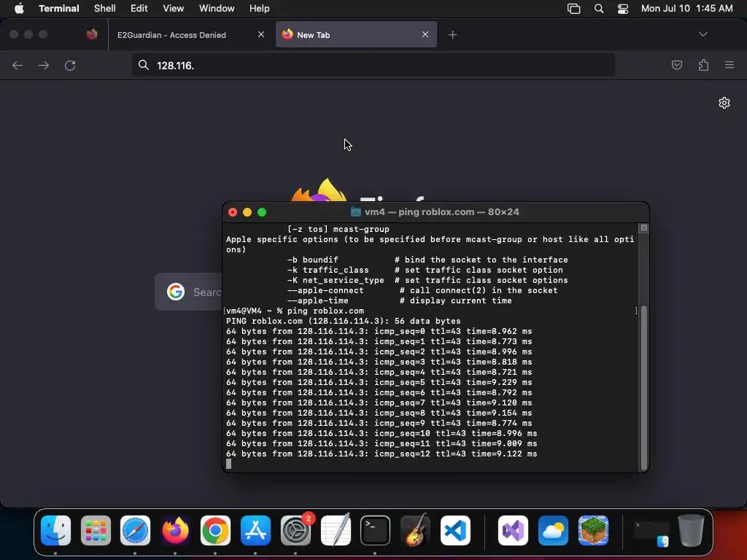Open the Firefox Extensions puzzle icon

click(703, 65)
